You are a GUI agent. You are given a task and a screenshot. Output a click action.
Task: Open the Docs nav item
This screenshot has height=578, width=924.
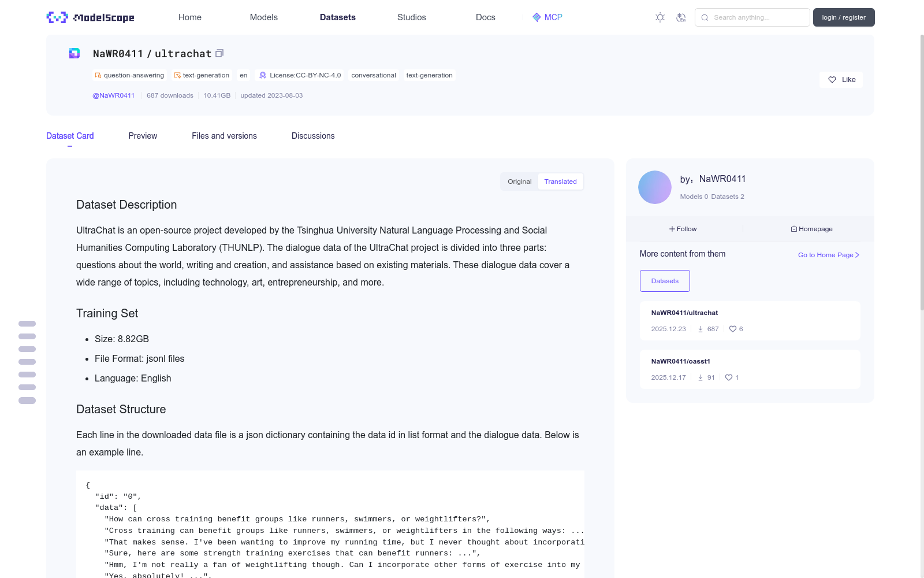[x=486, y=17]
